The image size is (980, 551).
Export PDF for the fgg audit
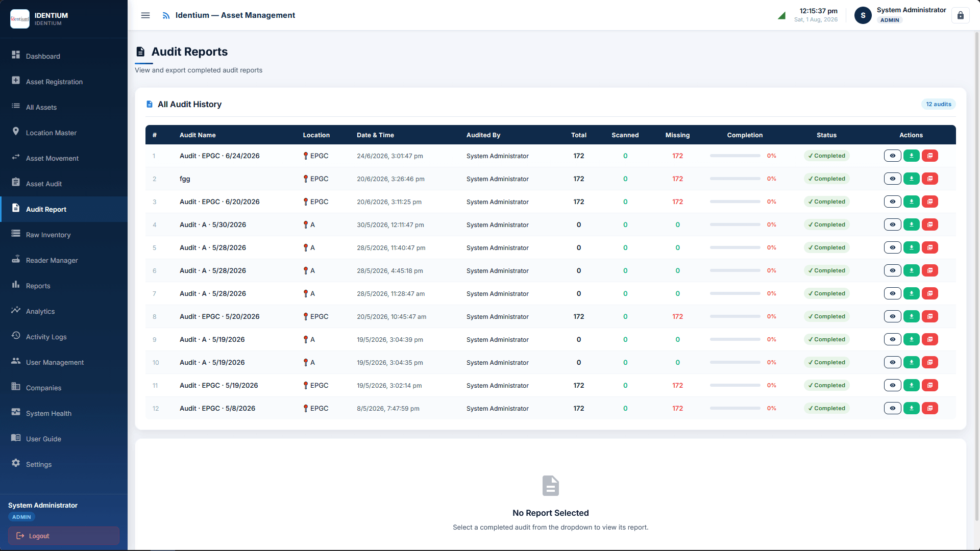tap(930, 179)
